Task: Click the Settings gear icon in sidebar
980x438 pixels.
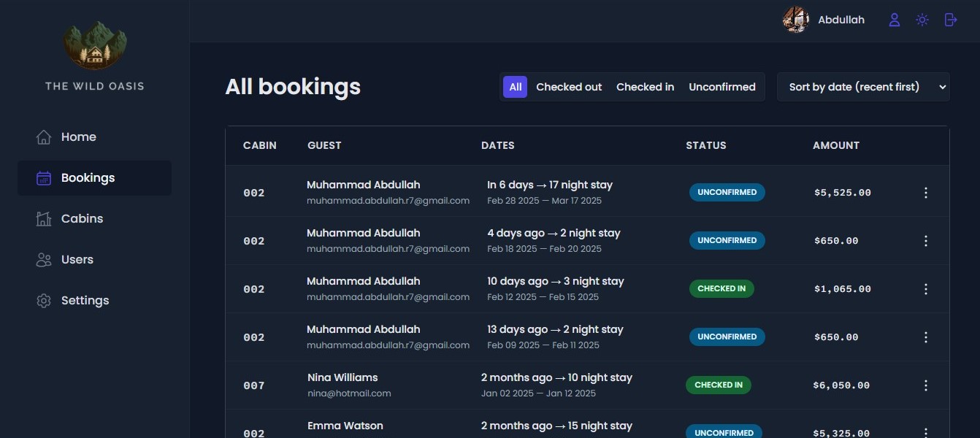Action: 44,301
